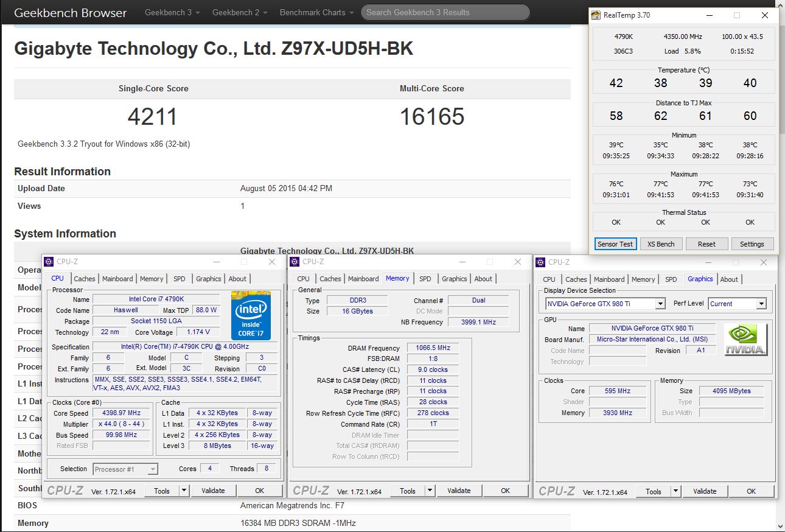Click the GPU Core clock 595 MHz value
This screenshot has width=785, height=532.
[618, 391]
